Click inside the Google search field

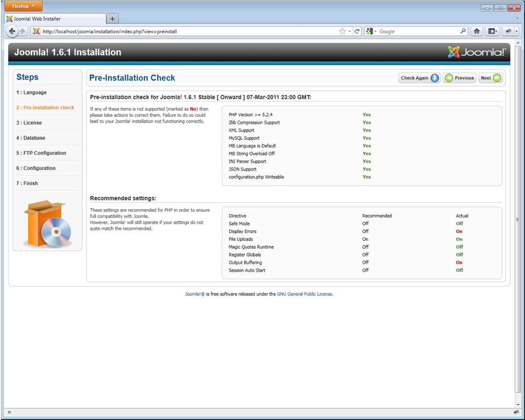click(418, 31)
